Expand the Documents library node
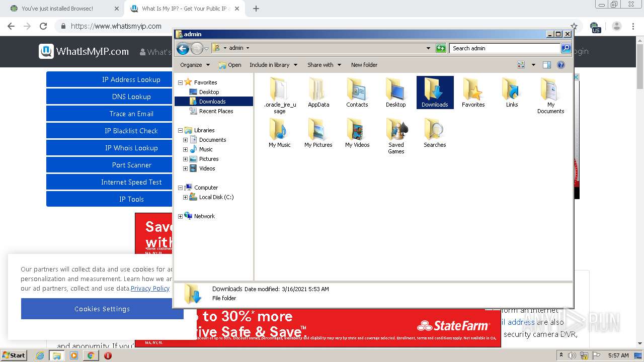The image size is (644, 362). click(x=185, y=140)
